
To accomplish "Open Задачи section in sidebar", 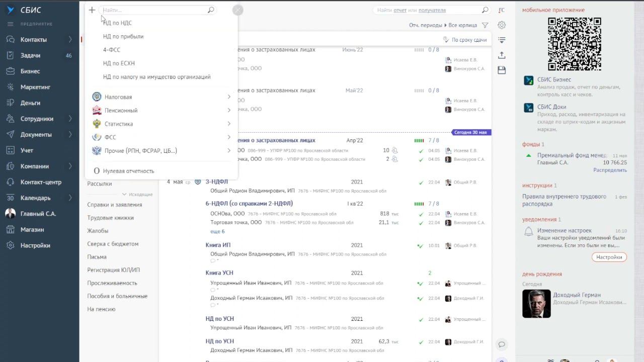I will tap(30, 55).
